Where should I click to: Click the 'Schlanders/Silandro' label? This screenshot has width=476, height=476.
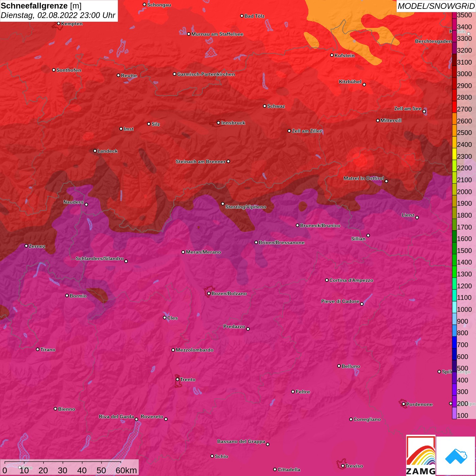coord(100,258)
